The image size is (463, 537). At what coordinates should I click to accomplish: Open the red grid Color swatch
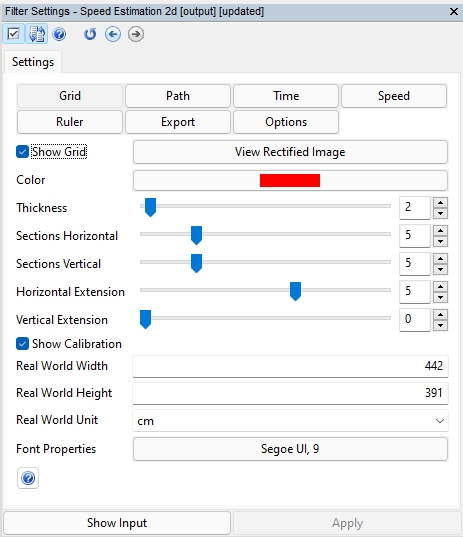coord(290,180)
